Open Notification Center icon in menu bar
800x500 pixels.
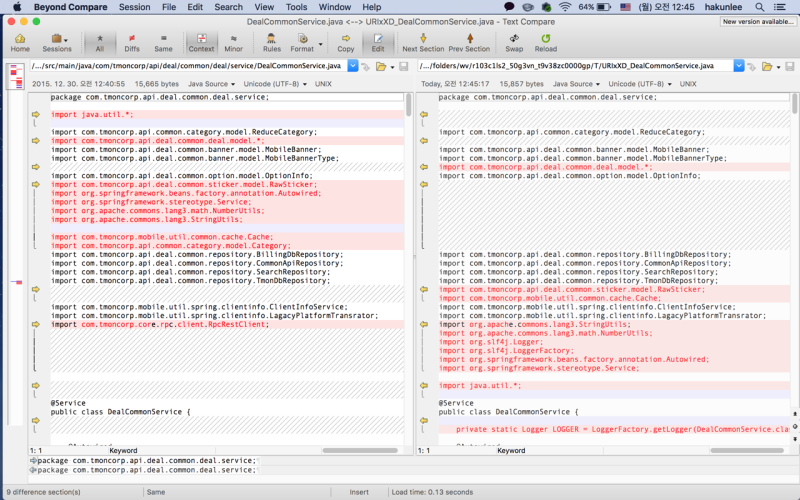pyautogui.click(x=780, y=7)
